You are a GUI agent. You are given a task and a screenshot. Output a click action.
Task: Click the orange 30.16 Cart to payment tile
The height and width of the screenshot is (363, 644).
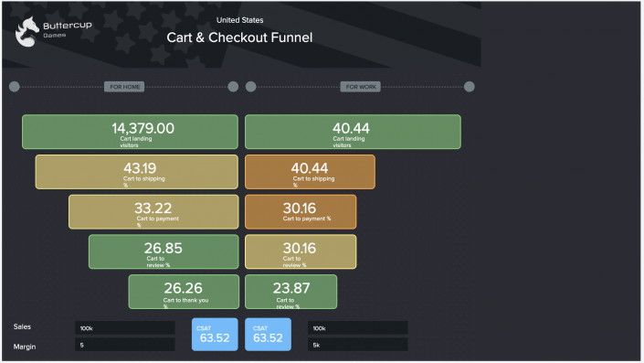coord(301,212)
